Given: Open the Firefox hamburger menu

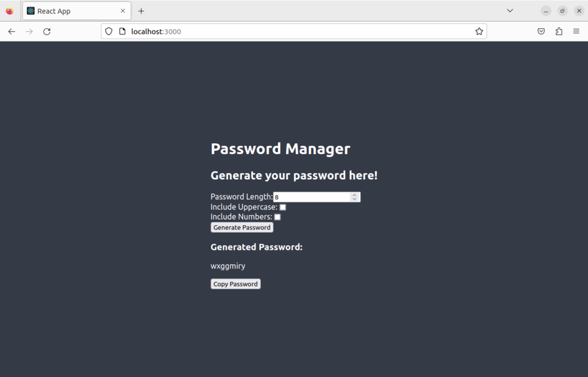Looking at the screenshot, I should (576, 32).
